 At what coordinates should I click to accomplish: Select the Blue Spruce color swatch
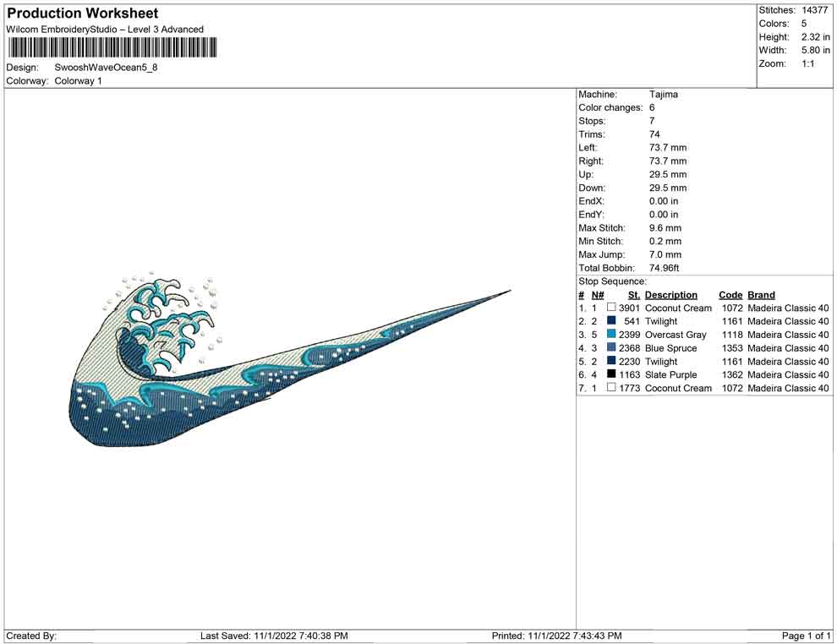(611, 347)
